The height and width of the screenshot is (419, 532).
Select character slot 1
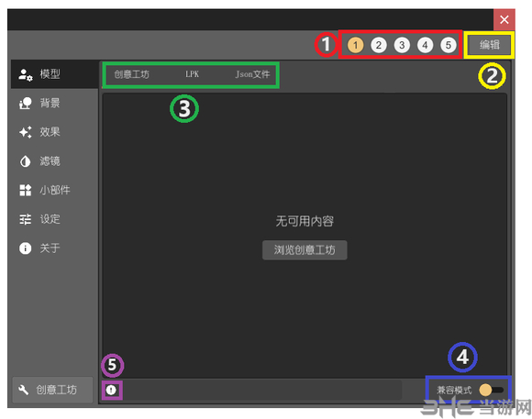(355, 45)
